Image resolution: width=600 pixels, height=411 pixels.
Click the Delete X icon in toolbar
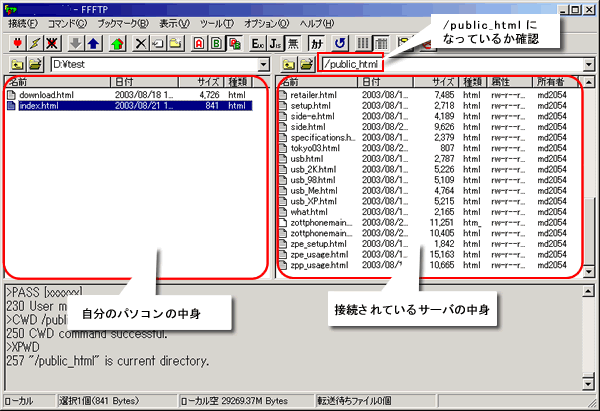click(140, 43)
